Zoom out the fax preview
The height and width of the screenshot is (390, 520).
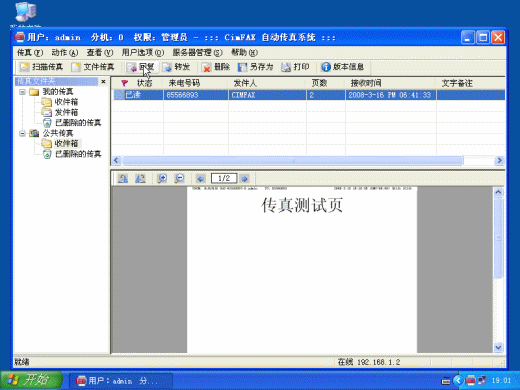[179, 179]
